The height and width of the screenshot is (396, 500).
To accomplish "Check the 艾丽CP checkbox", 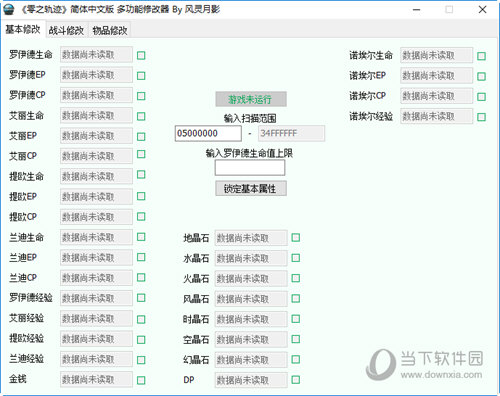I will 141,154.
